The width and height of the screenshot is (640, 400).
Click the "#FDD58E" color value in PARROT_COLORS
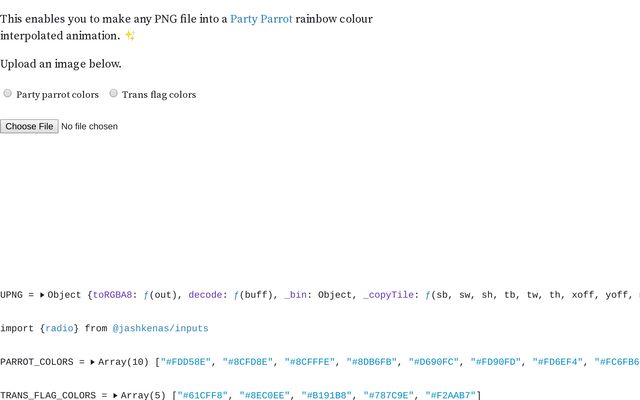click(186, 362)
